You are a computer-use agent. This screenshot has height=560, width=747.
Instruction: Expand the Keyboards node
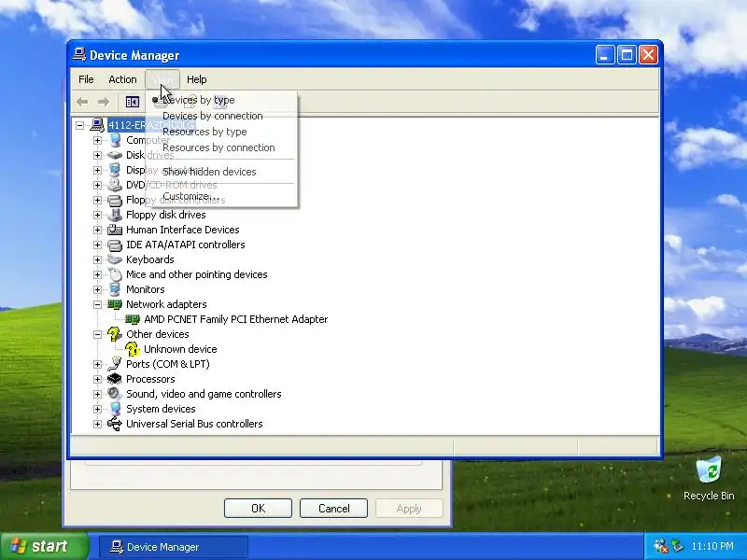[x=98, y=259]
